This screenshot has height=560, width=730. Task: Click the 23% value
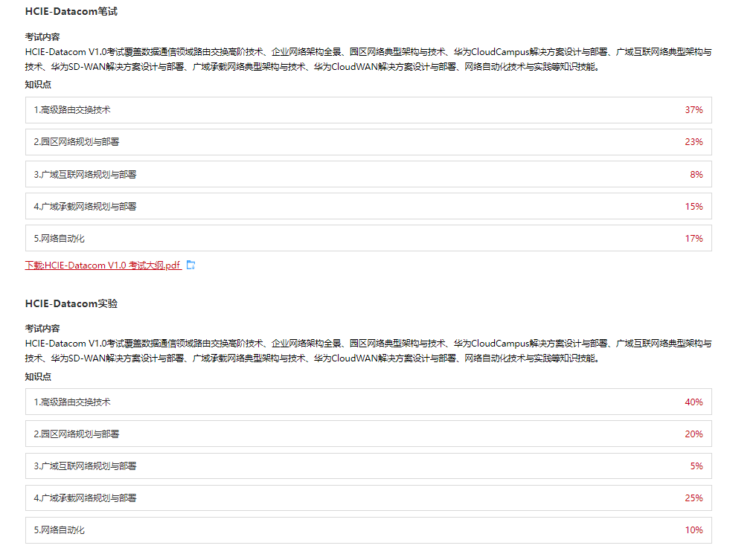tap(694, 142)
